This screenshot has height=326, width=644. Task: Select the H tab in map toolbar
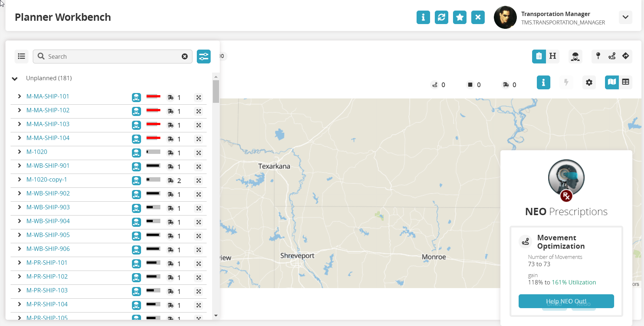click(553, 56)
